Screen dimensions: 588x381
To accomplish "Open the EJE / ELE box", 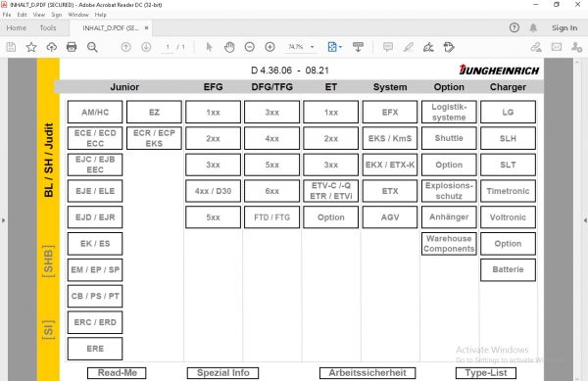I will point(95,191).
